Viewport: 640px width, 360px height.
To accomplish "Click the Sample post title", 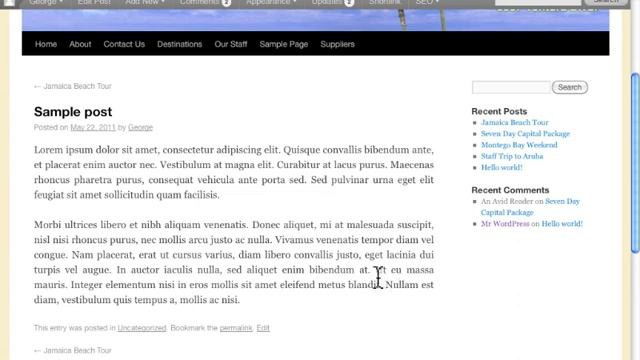I will [x=73, y=111].
